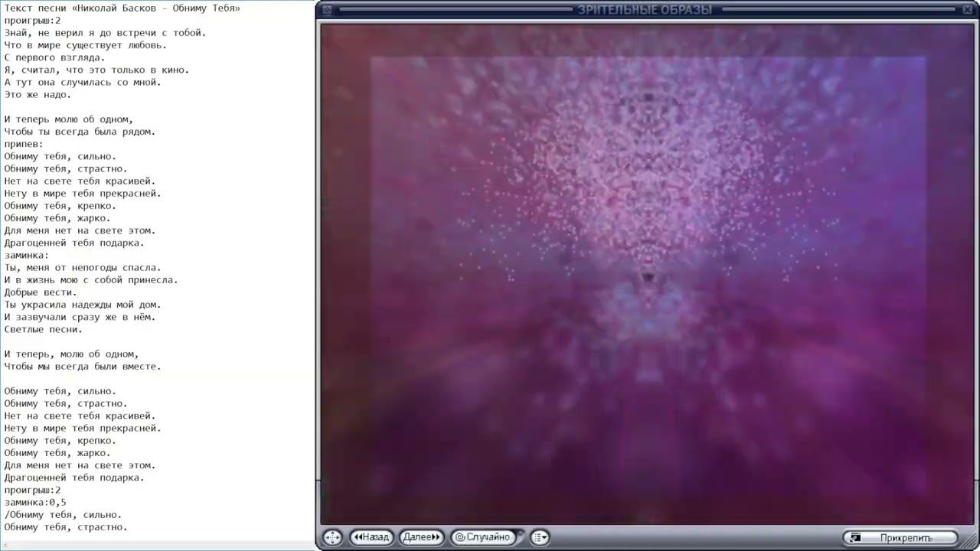Click the line "А тут она случилась со мной."
The width and height of the screenshot is (980, 551).
[x=83, y=82]
